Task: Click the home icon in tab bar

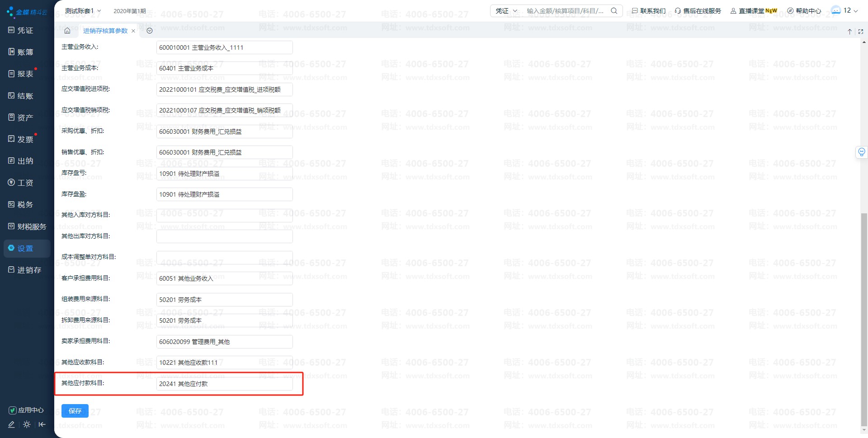Action: coord(67,31)
